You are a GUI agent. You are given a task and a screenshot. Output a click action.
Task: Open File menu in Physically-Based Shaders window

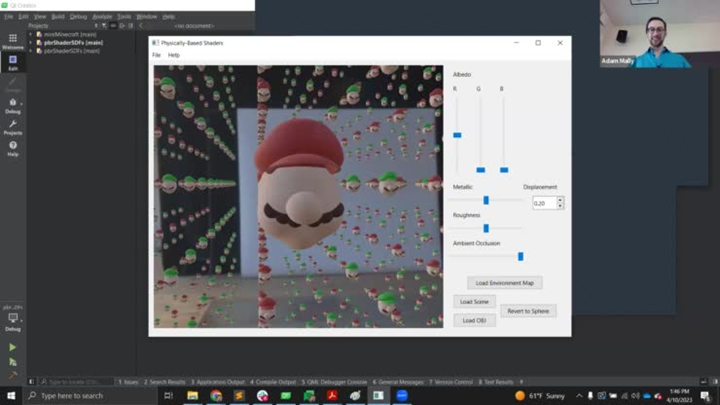point(156,55)
